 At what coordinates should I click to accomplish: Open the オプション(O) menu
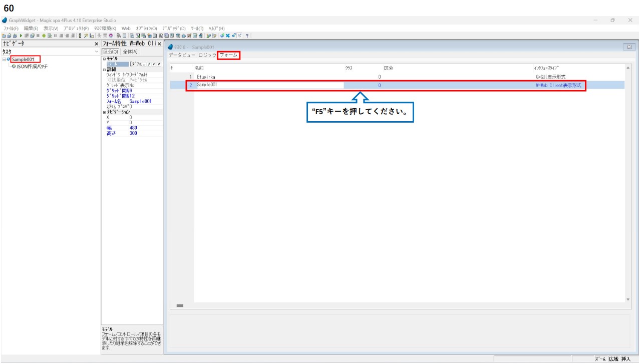147,29
